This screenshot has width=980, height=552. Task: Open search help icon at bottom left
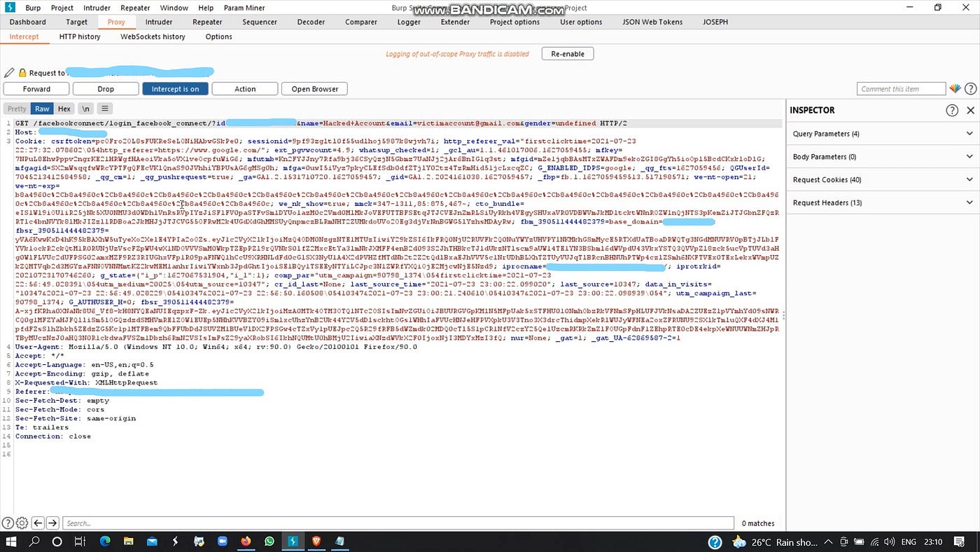click(8, 523)
